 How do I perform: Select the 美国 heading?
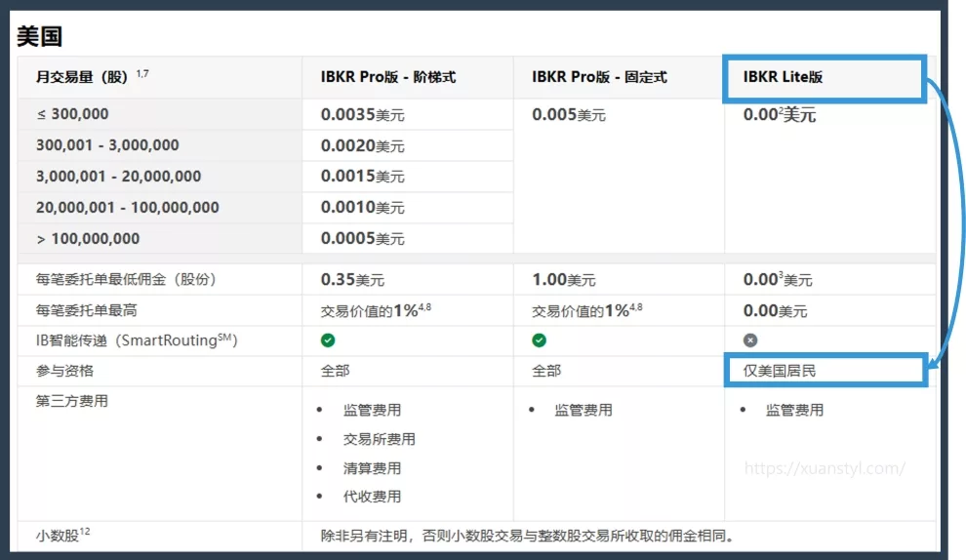point(39,36)
